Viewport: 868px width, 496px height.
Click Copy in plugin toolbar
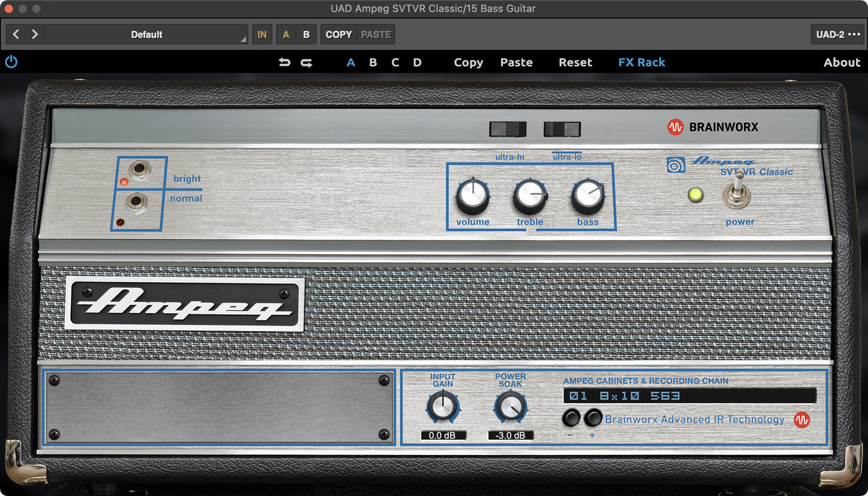coord(468,63)
